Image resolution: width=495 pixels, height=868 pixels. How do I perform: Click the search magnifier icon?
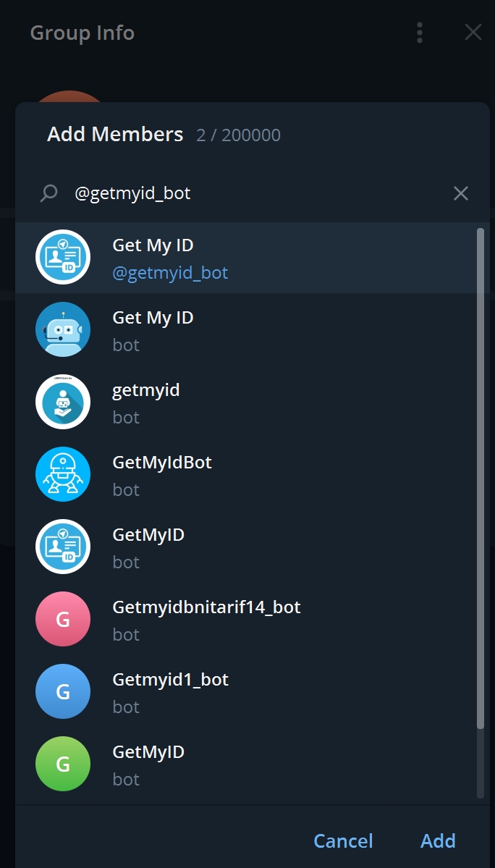pos(48,193)
